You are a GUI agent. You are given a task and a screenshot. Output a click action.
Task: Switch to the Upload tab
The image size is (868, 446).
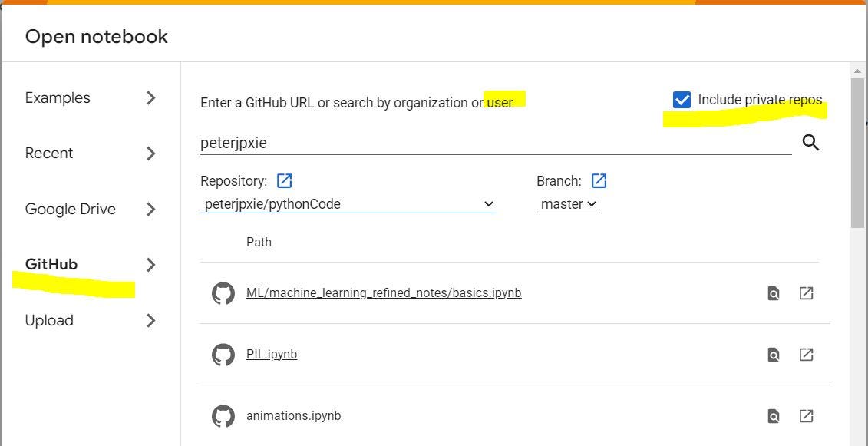point(49,321)
